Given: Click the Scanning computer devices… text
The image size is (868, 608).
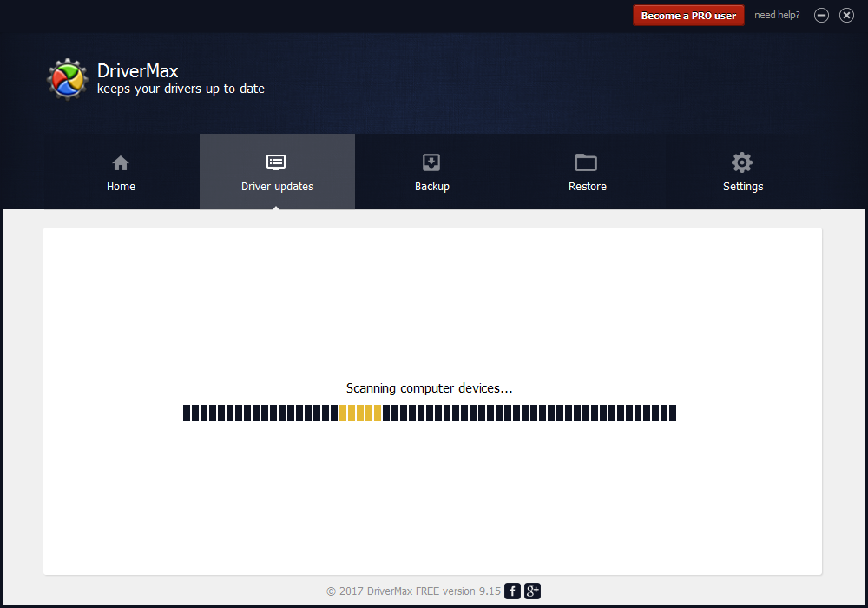Looking at the screenshot, I should pyautogui.click(x=429, y=388).
